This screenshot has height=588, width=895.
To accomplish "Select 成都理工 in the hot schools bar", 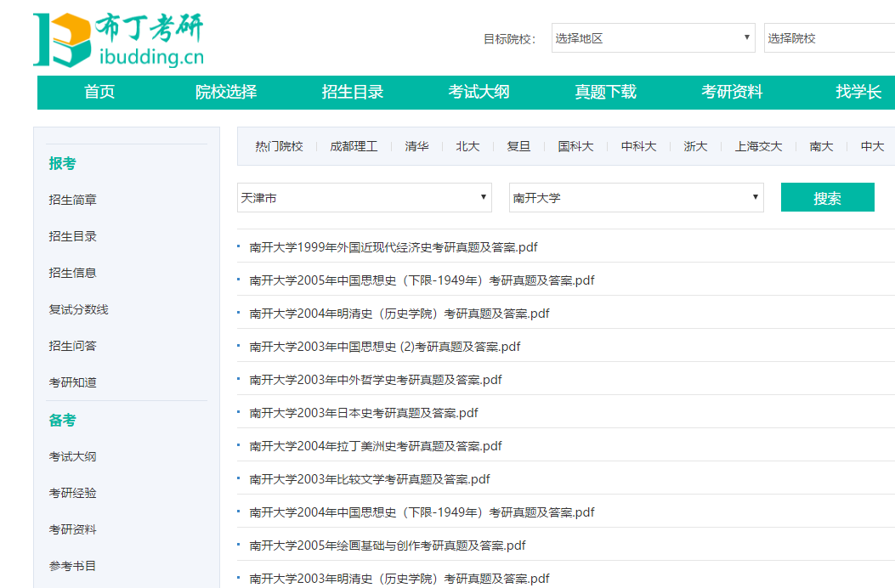I will [354, 147].
